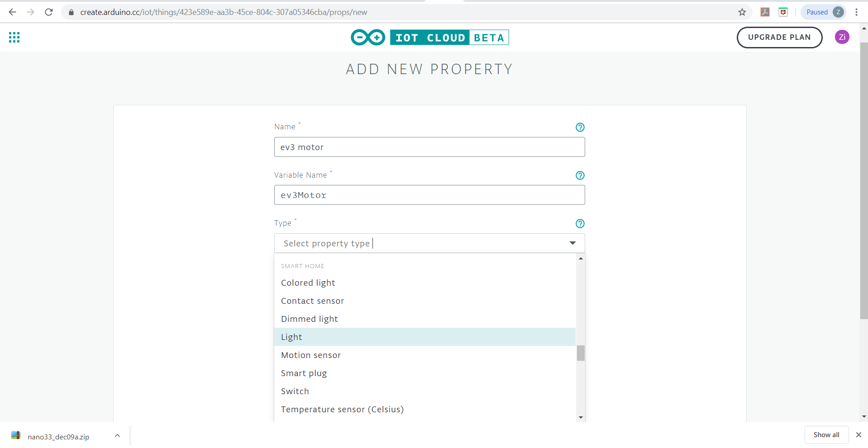Expand options for nano33_dec09a.zip download
The width and height of the screenshot is (868, 448).
click(x=117, y=436)
